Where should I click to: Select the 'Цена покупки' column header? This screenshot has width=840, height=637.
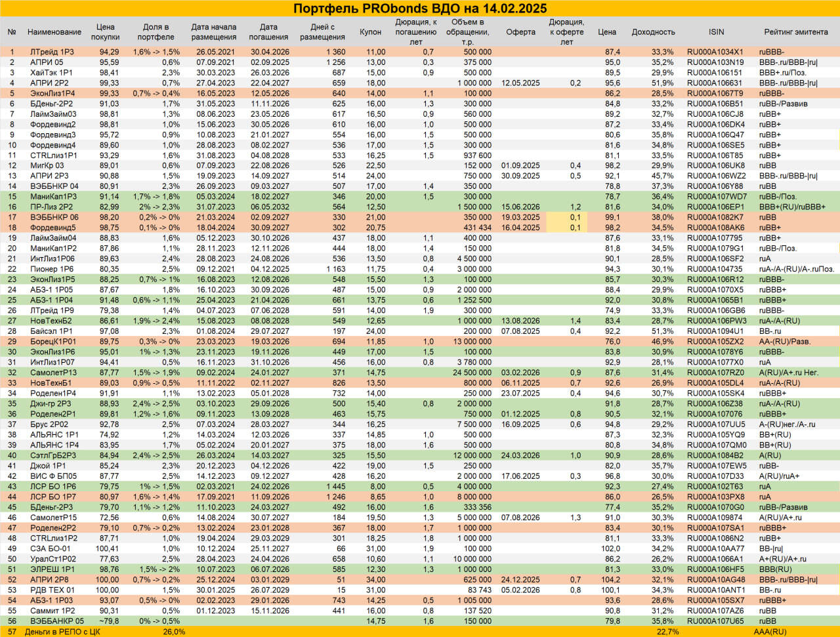[x=106, y=32]
